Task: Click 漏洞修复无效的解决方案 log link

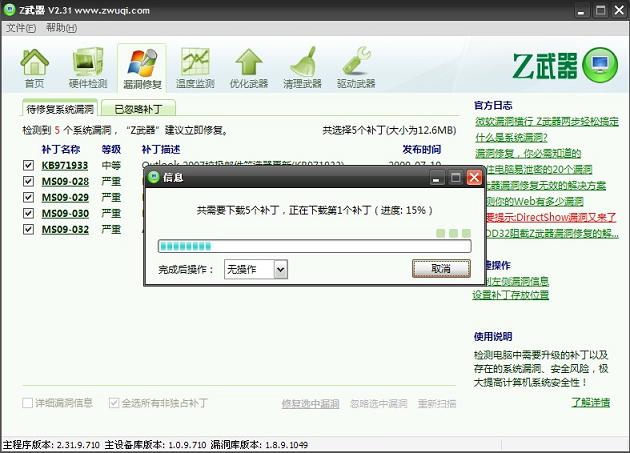Action: (x=546, y=185)
